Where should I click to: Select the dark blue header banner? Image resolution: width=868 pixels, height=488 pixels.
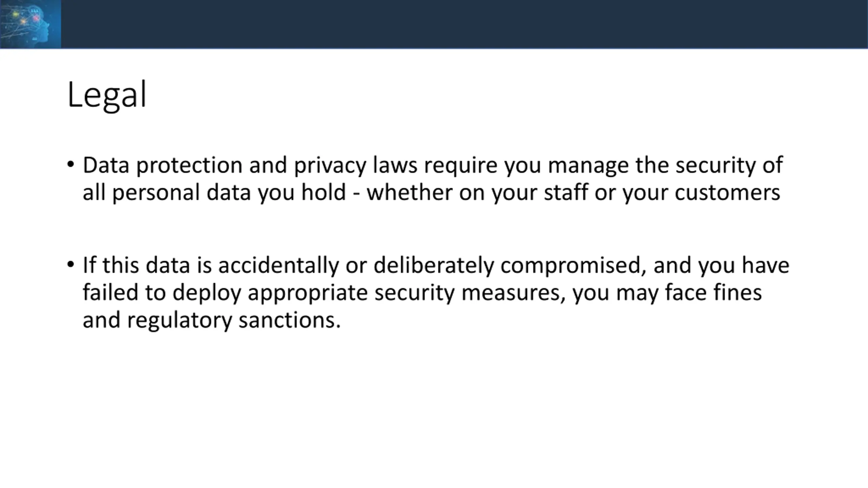pyautogui.click(x=434, y=24)
